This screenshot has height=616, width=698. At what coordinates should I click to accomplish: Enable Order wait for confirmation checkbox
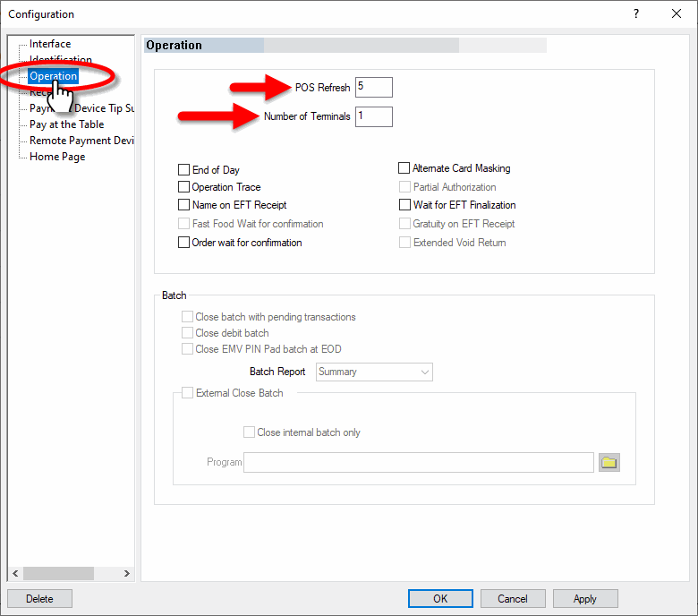(x=183, y=243)
